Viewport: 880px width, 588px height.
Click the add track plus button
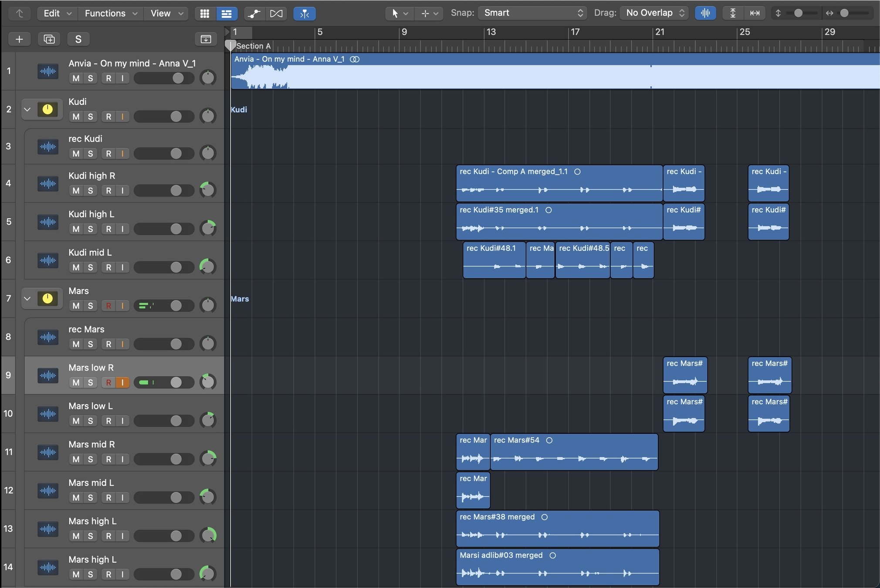pyautogui.click(x=19, y=39)
